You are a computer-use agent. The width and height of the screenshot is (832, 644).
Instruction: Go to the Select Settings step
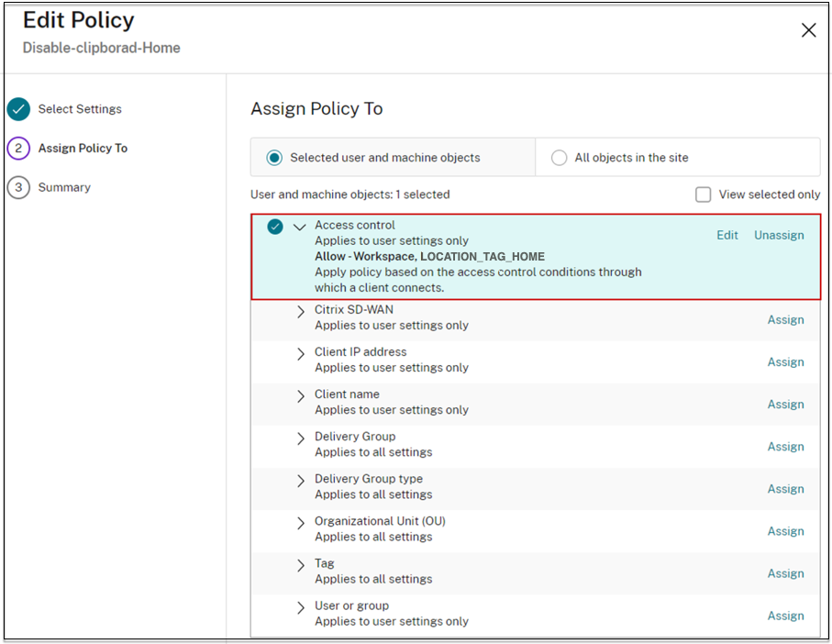coord(79,109)
